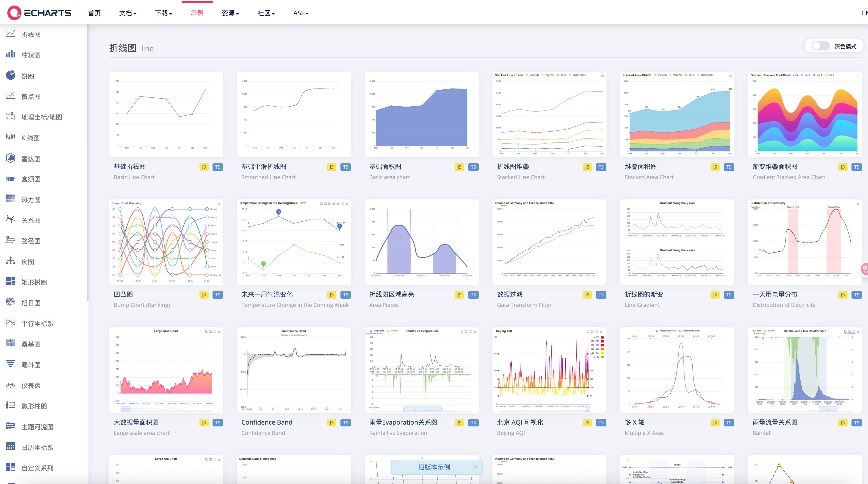Viewport: 868px width, 484px height.
Task: Expand the 文档 dropdown menu
Action: (x=128, y=13)
